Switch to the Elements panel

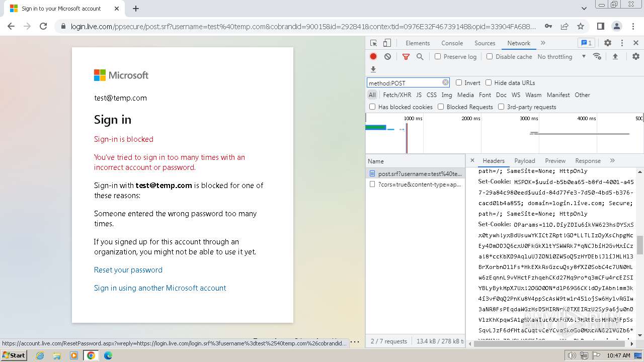(418, 43)
